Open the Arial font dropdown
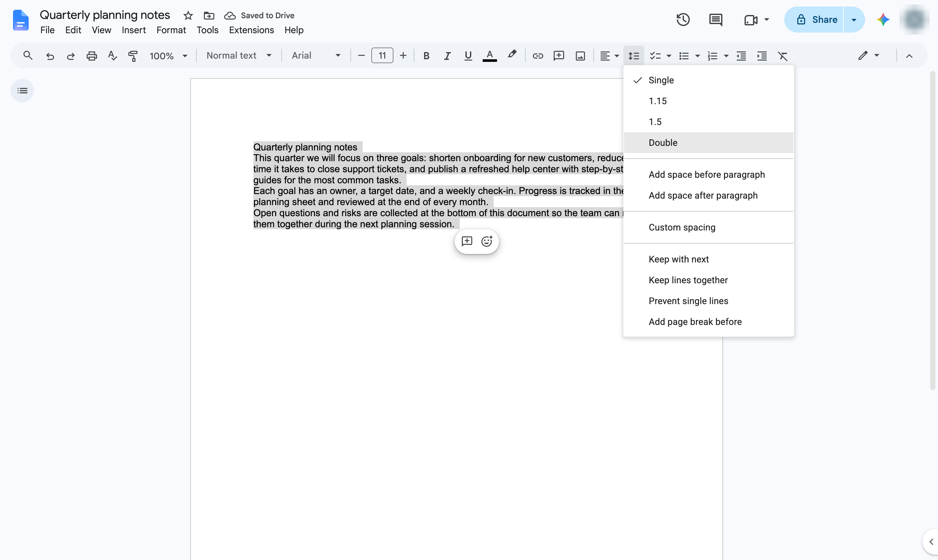938x560 pixels. pyautogui.click(x=316, y=56)
